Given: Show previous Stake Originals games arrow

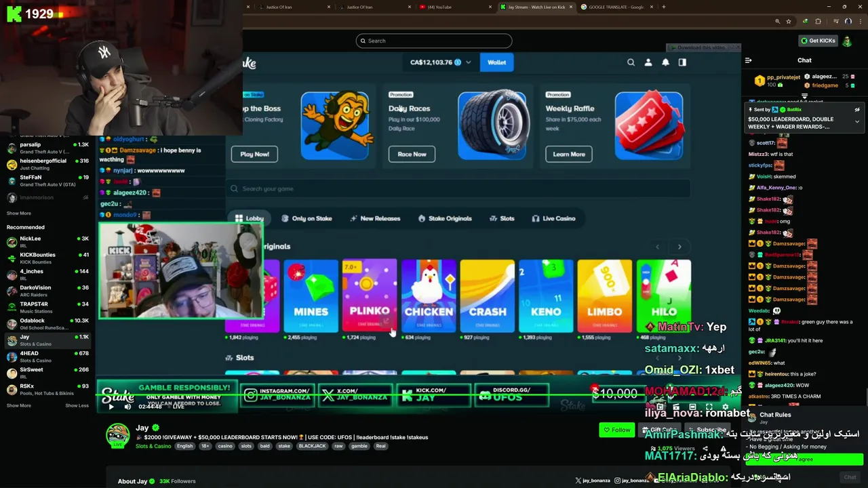Looking at the screenshot, I should (x=657, y=247).
